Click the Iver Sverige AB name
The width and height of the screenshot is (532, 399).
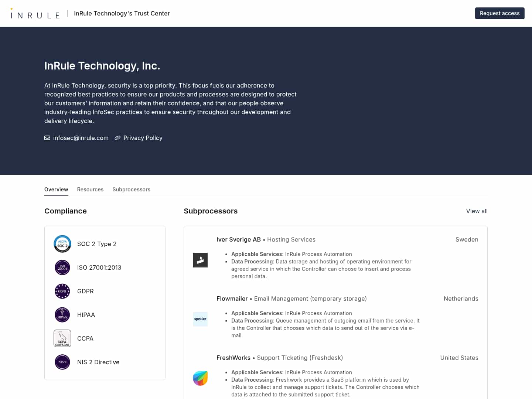[239, 239]
